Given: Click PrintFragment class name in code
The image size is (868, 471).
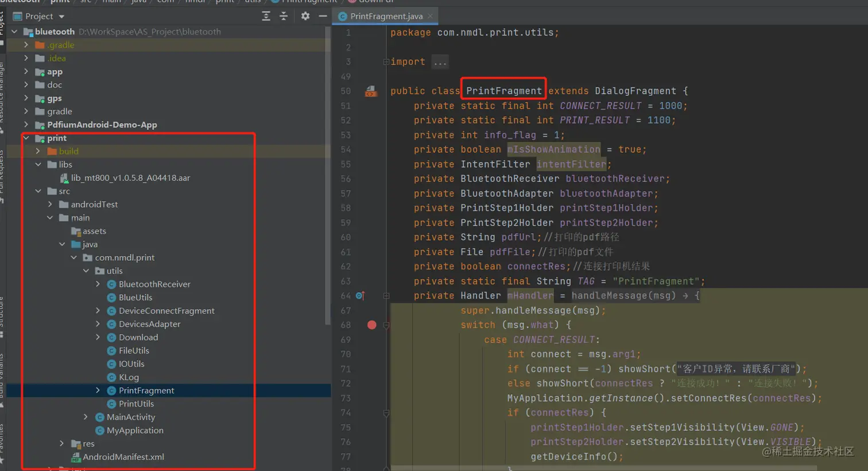Looking at the screenshot, I should tap(503, 91).
